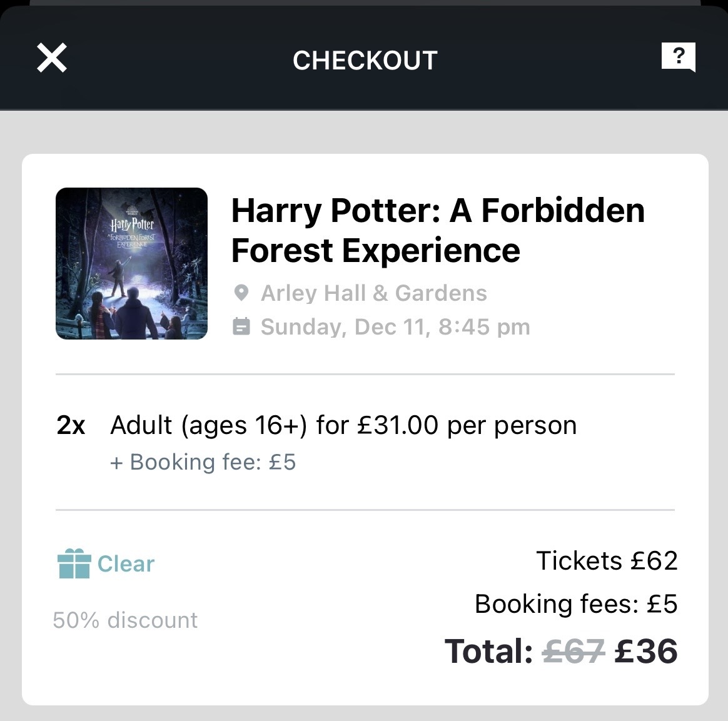Screen dimensions: 728x721
Task: Tap the Harry Potter event poster thumbnail
Action: tap(131, 263)
